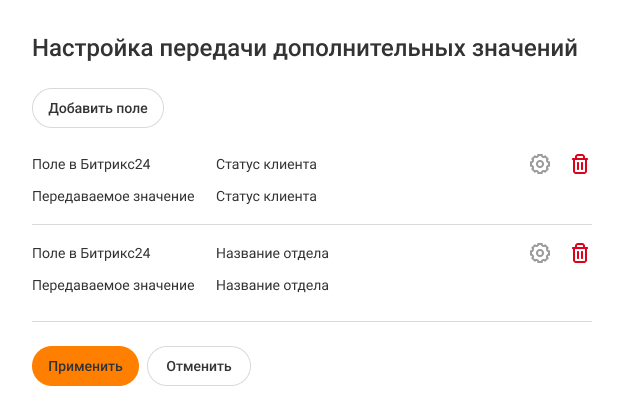Dismiss the dialog using the Отменить button

coord(199,366)
